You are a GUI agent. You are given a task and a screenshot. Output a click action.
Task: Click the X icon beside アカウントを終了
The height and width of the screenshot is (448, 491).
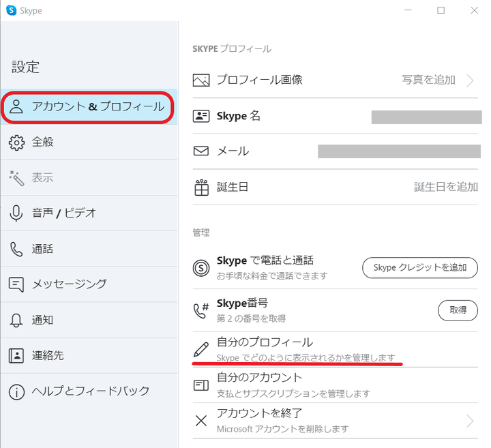201,421
